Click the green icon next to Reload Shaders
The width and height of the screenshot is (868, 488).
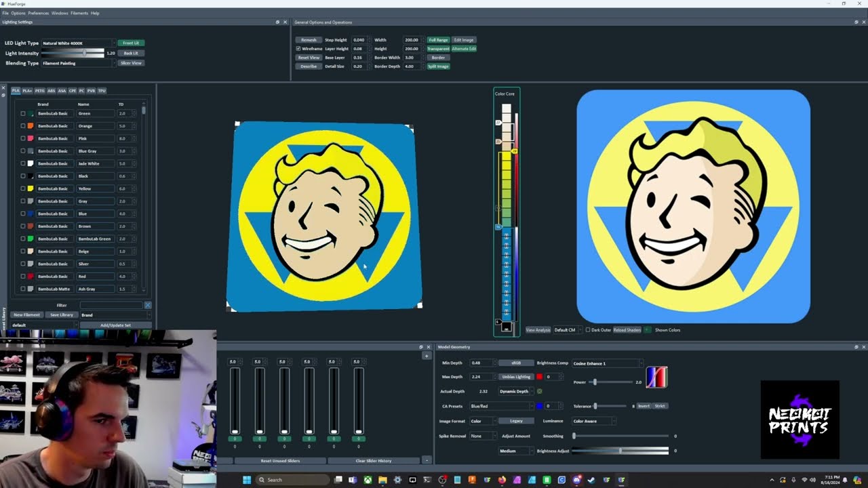pyautogui.click(x=647, y=330)
